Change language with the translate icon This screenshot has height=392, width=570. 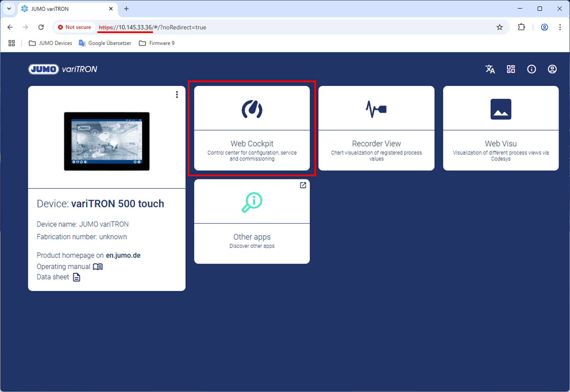pyautogui.click(x=490, y=69)
